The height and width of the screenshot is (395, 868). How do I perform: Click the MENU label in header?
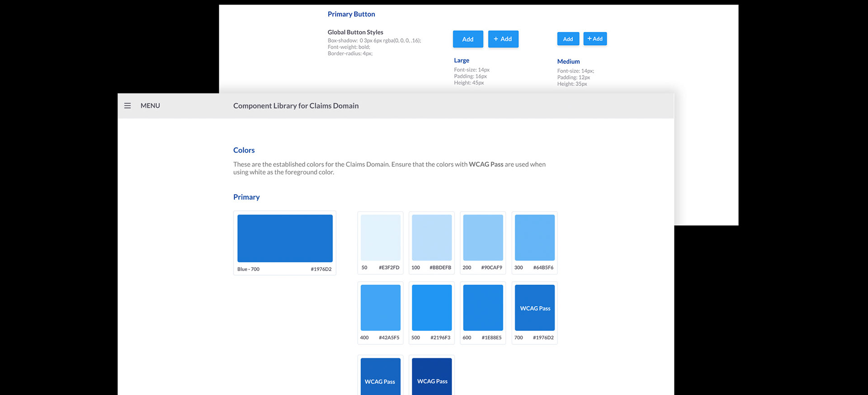tap(150, 105)
